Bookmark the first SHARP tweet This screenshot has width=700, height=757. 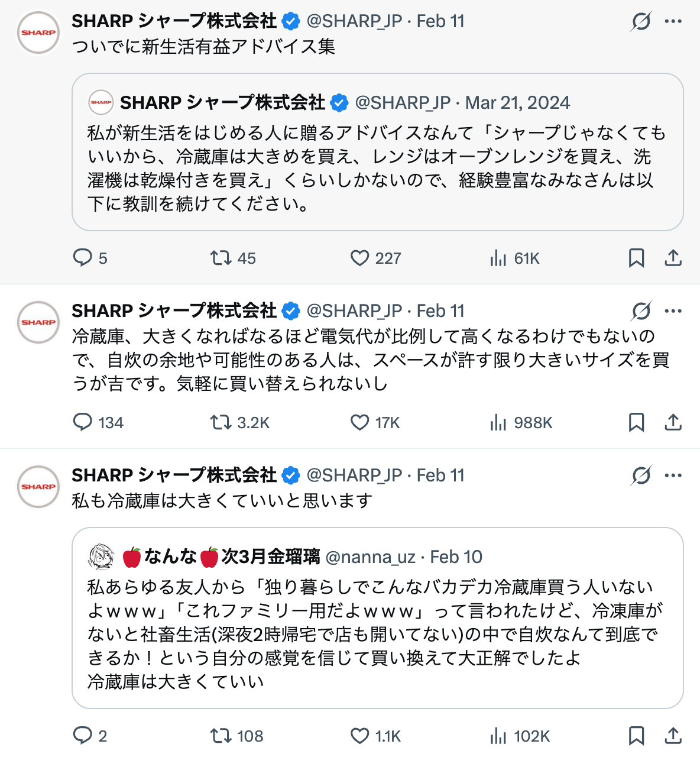click(x=636, y=258)
